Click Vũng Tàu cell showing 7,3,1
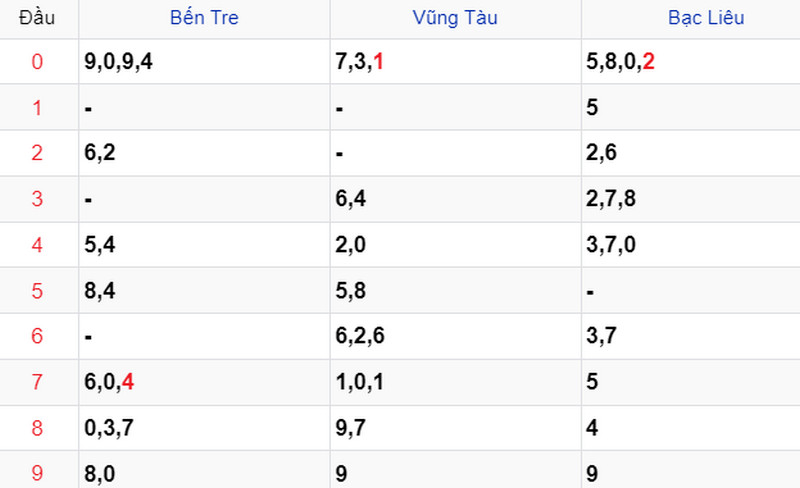 455,62
